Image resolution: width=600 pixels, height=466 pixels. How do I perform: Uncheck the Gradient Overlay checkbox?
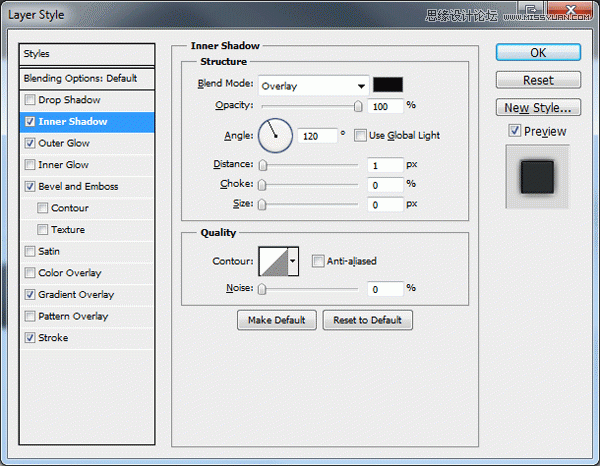pyautogui.click(x=30, y=295)
